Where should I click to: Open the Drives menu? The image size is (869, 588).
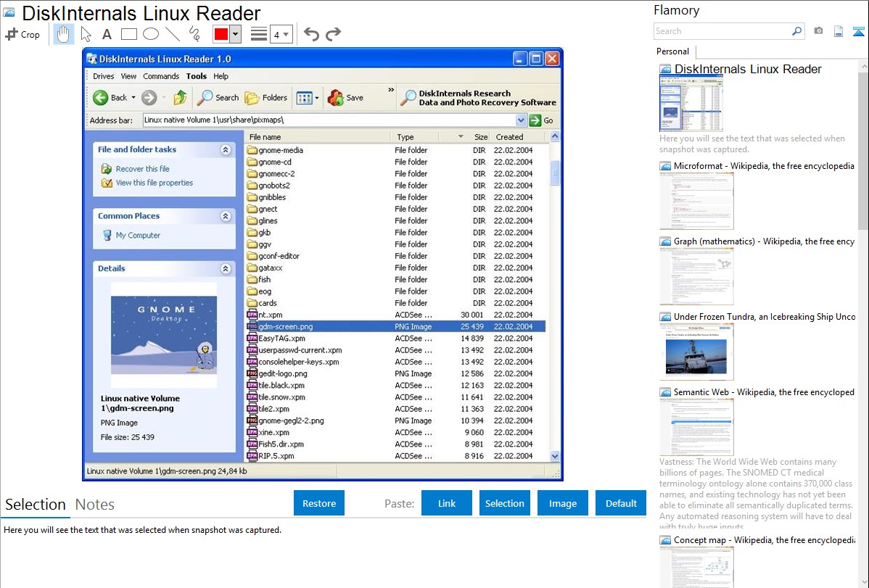[103, 76]
